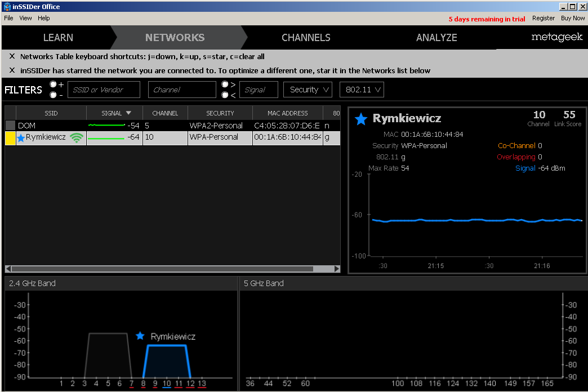Click the 5 days remaining in trial text
The image size is (588, 392).
click(x=487, y=19)
